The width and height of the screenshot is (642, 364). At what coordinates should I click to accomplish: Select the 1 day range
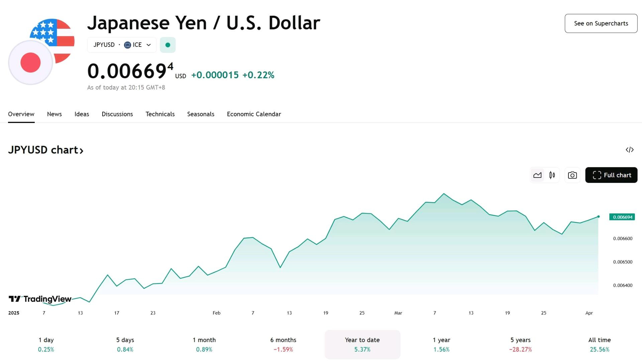click(46, 345)
